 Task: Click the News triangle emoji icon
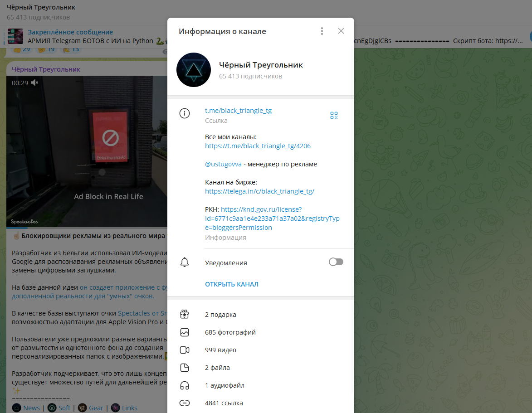[17, 408]
